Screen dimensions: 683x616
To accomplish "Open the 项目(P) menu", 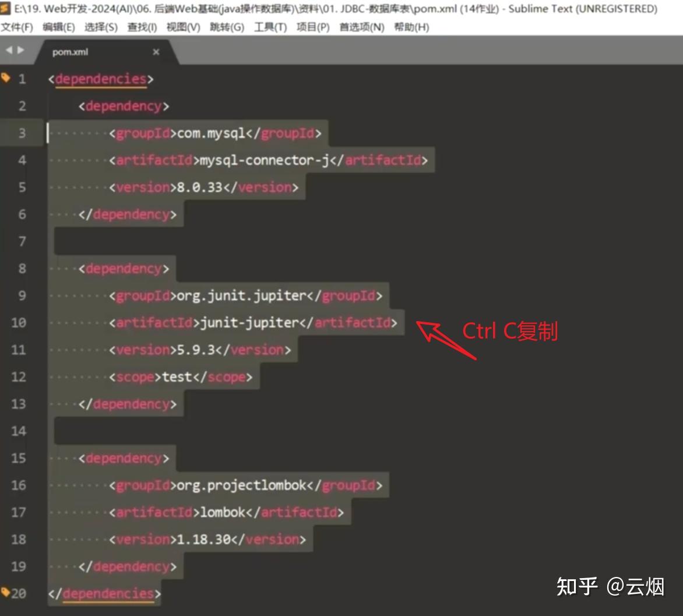I will (x=313, y=27).
